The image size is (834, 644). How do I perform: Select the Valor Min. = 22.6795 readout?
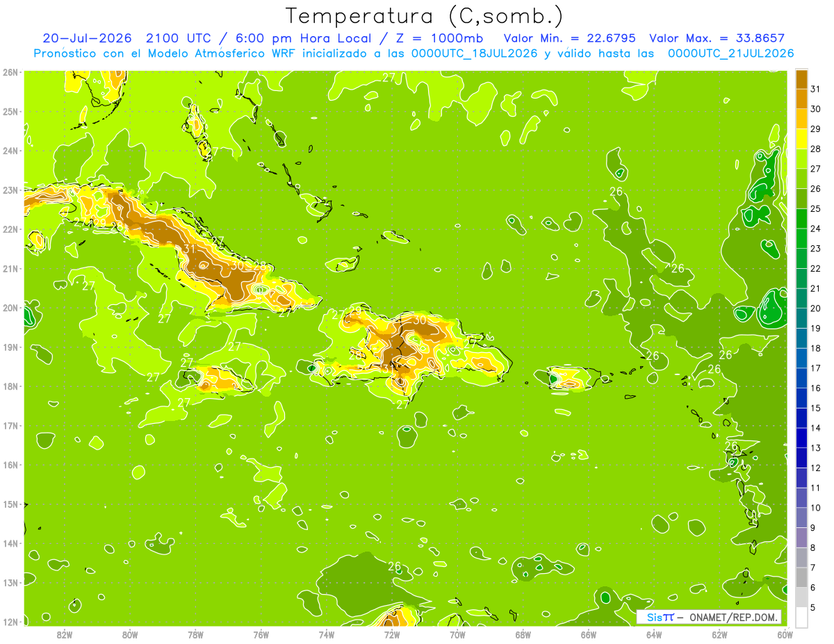pyautogui.click(x=569, y=38)
